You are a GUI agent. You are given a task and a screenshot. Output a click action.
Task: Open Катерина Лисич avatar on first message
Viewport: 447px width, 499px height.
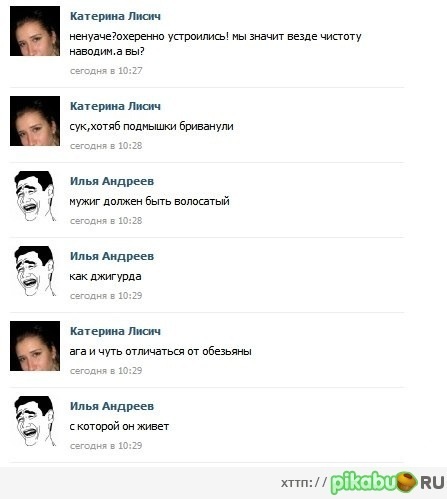tap(35, 31)
